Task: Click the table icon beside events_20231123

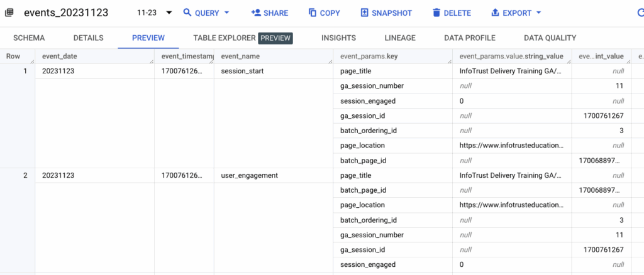Action: (x=9, y=13)
